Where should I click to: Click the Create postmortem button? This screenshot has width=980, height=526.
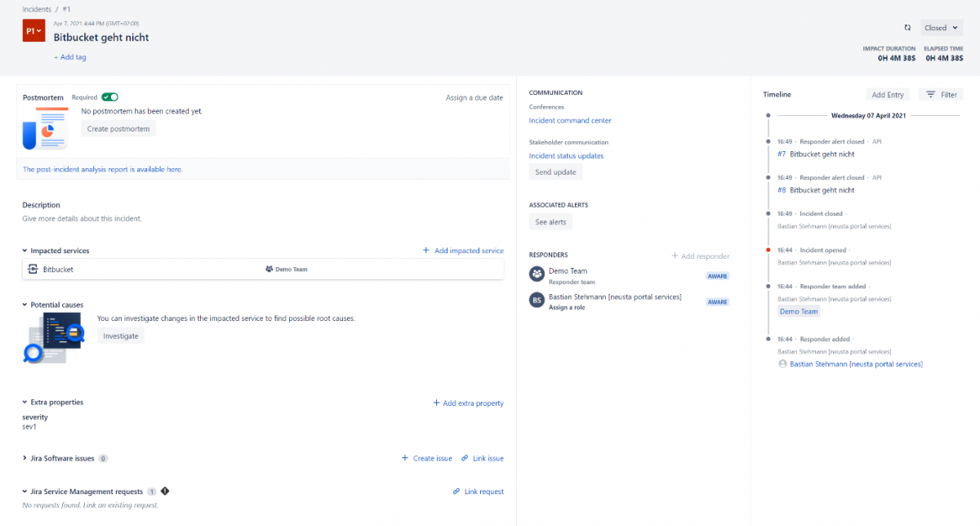click(x=118, y=129)
